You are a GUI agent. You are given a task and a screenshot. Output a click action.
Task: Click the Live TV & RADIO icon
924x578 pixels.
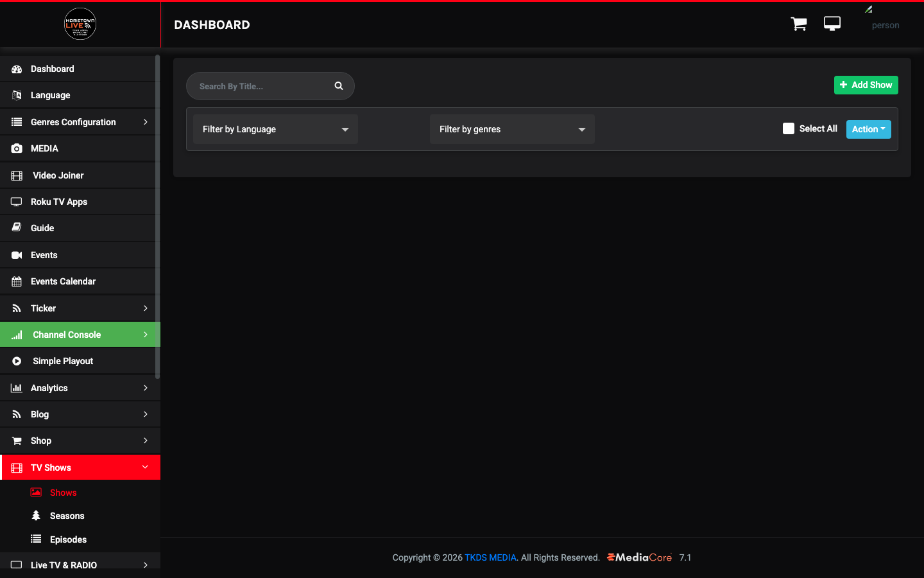(17, 565)
